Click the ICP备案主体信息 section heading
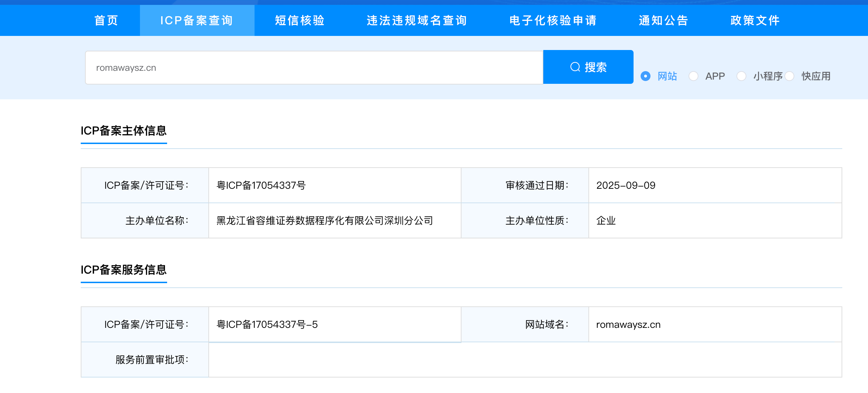Viewport: 868px width, 393px height. pyautogui.click(x=124, y=131)
